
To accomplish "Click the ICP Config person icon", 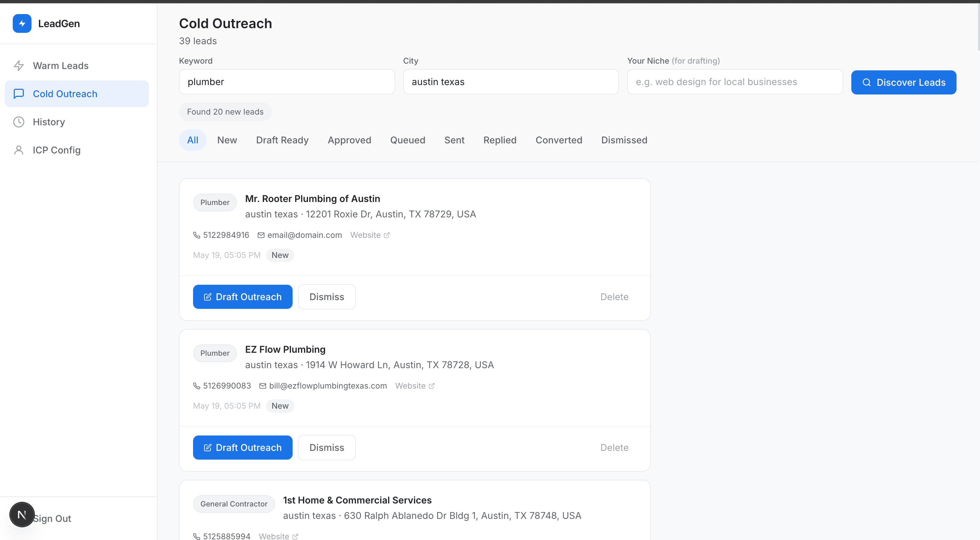I will pos(19,150).
